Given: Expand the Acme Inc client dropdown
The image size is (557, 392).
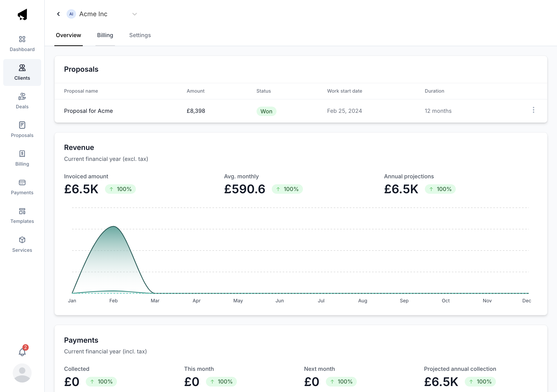Looking at the screenshot, I should [x=135, y=14].
